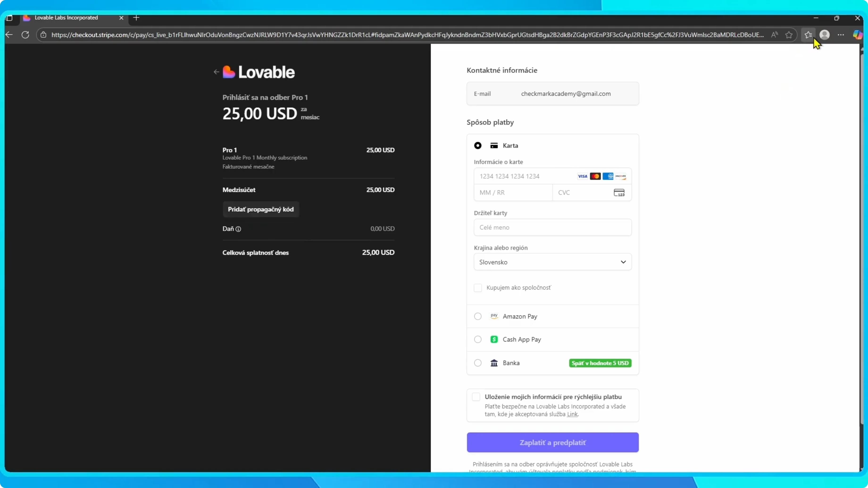Close the Lovable Labs Incorporated tab
868x488 pixels.
coord(121,18)
